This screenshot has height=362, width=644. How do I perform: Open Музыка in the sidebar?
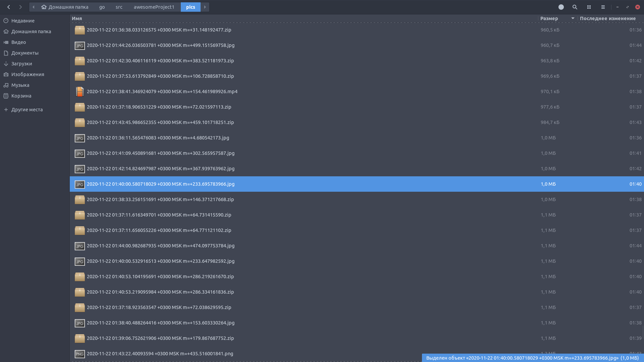(x=20, y=85)
